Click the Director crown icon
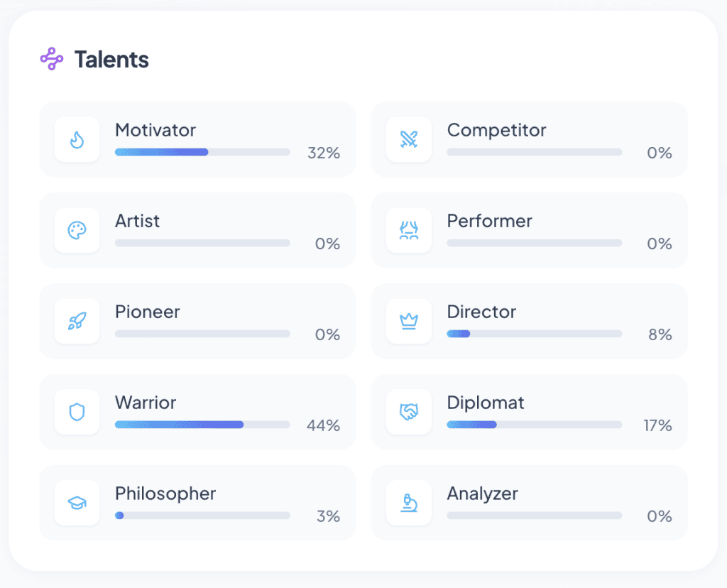Image resolution: width=727 pixels, height=588 pixels. tap(409, 321)
